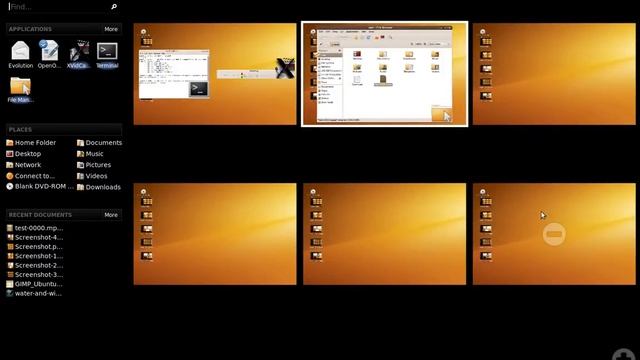This screenshot has width=640, height=360.
Task: Show more applications via More button
Action: pyautogui.click(x=111, y=29)
